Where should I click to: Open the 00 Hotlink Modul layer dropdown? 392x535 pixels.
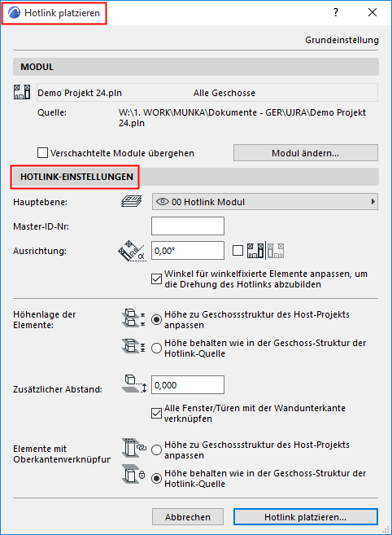265,202
